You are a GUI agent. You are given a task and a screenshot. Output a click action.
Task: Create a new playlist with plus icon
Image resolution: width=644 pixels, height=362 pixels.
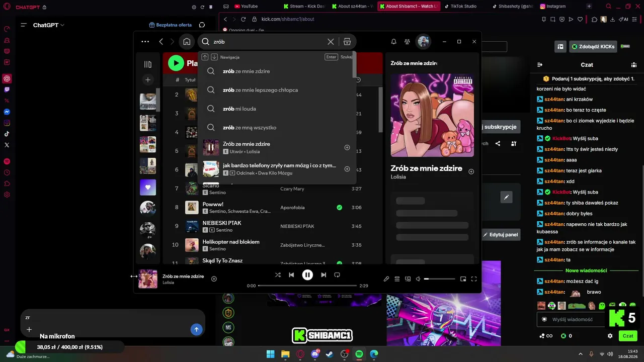pos(147,79)
